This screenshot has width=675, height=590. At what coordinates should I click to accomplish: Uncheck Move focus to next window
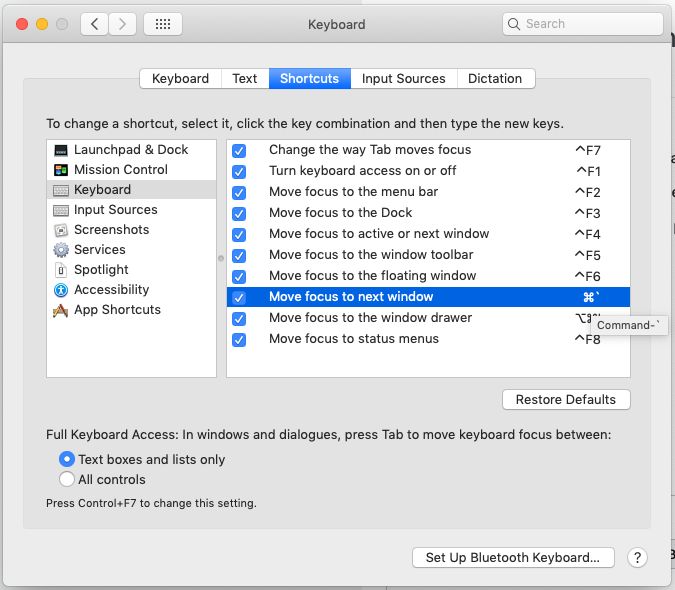pos(239,298)
